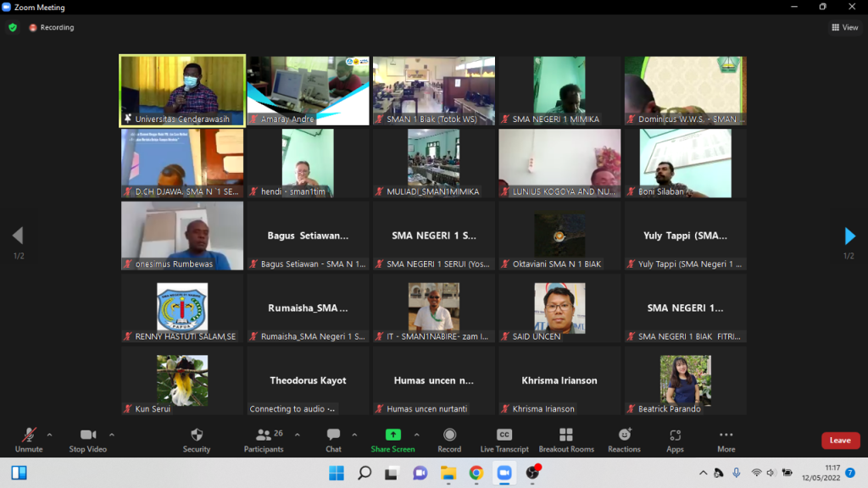Enable Live Transcript
Screen dimensions: 868x488
pos(504,440)
